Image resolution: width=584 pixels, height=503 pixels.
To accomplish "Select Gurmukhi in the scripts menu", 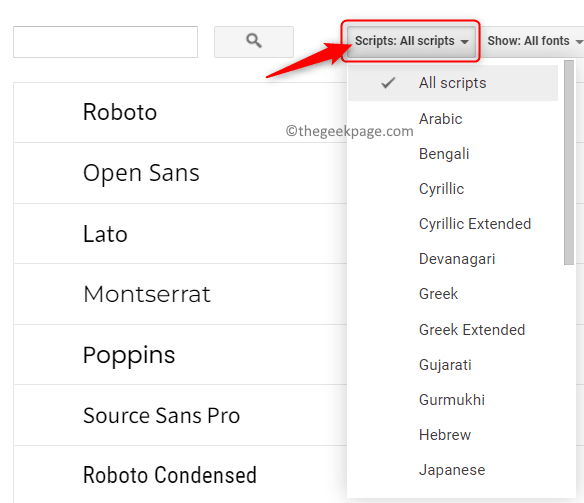I will [x=453, y=399].
